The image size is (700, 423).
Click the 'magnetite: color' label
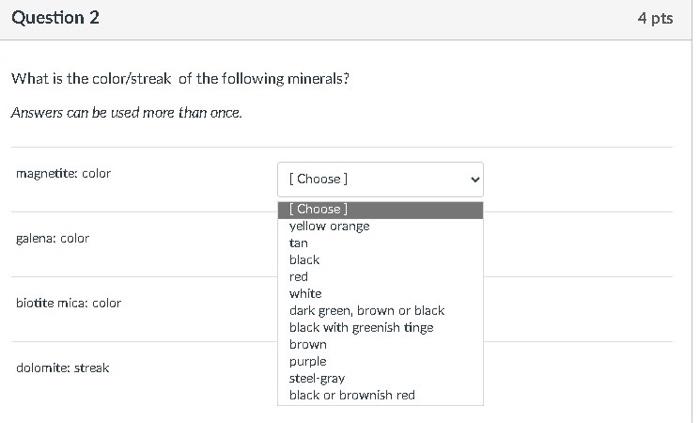tap(63, 174)
